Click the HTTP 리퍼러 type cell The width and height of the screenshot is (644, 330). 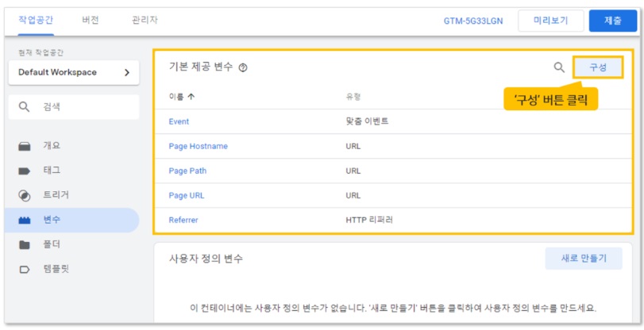pyautogui.click(x=369, y=220)
